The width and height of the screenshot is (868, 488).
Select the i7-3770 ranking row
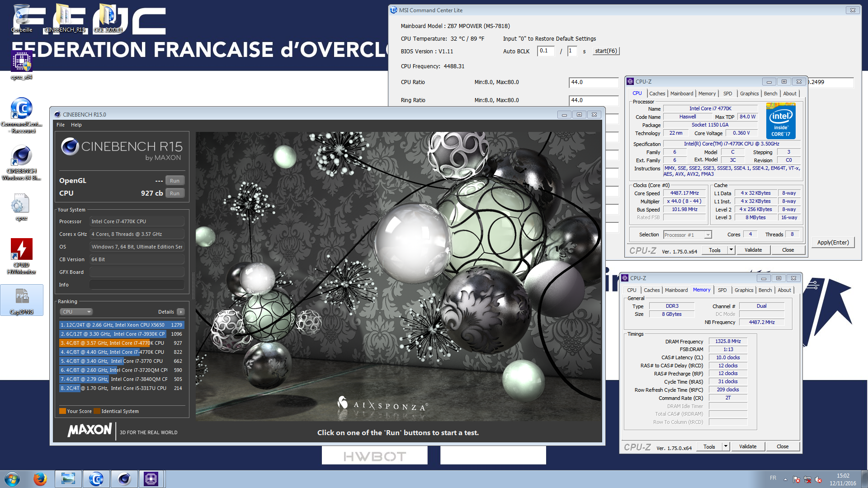[x=122, y=361]
